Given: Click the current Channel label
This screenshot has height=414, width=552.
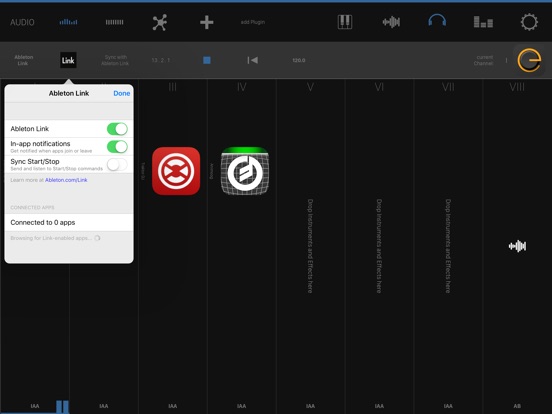Looking at the screenshot, I should [x=484, y=60].
